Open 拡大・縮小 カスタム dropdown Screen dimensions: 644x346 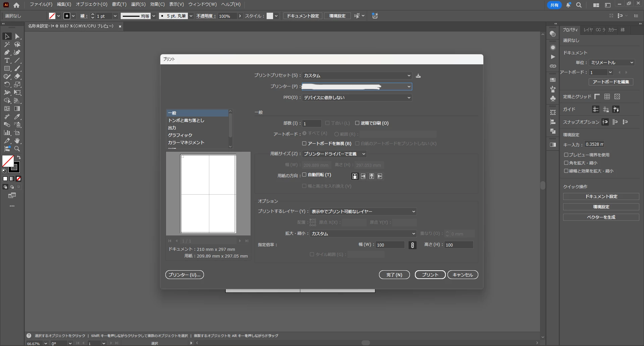(x=363, y=234)
